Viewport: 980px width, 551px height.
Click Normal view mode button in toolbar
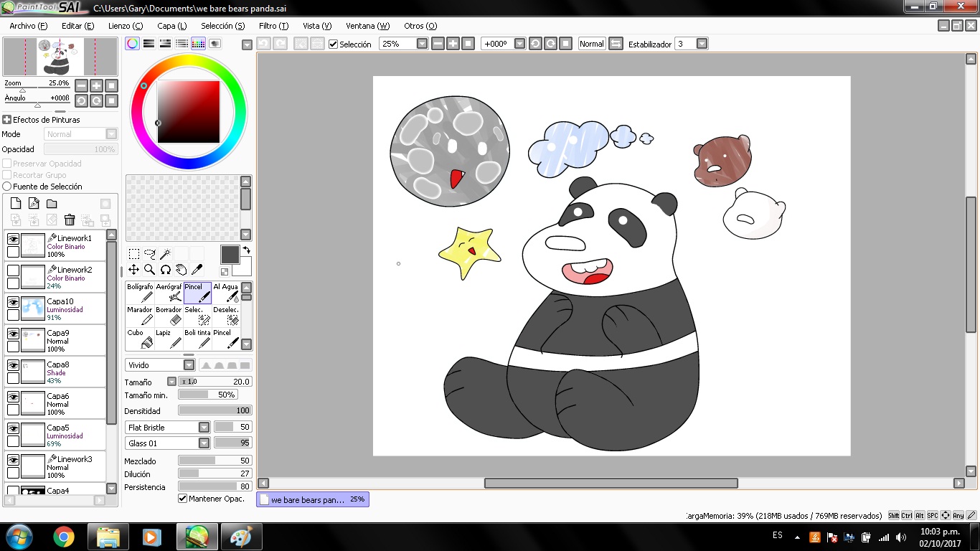click(592, 44)
